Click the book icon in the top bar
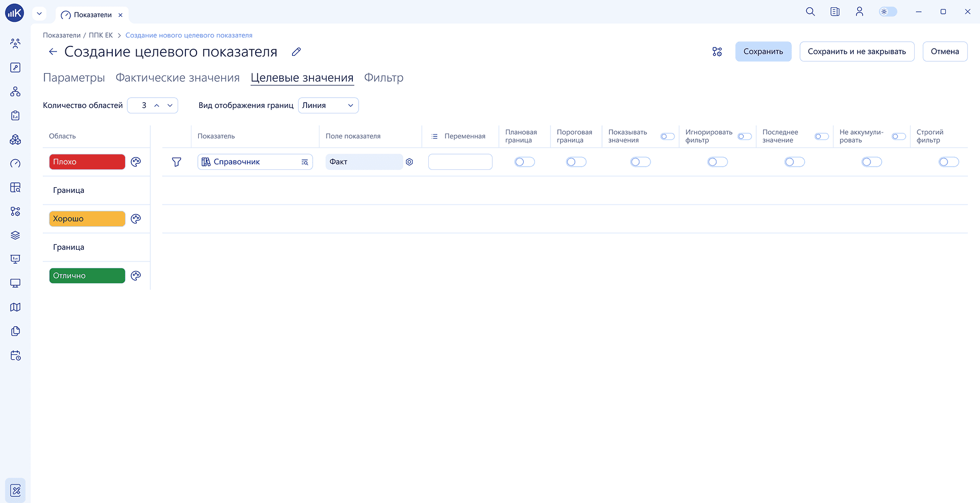This screenshot has height=503, width=980. point(835,12)
